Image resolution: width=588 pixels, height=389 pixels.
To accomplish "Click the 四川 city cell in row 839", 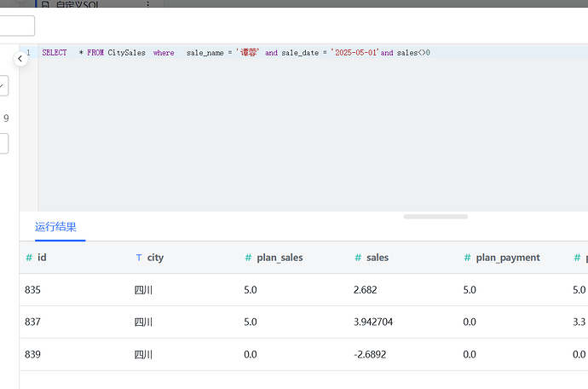I will click(143, 355).
